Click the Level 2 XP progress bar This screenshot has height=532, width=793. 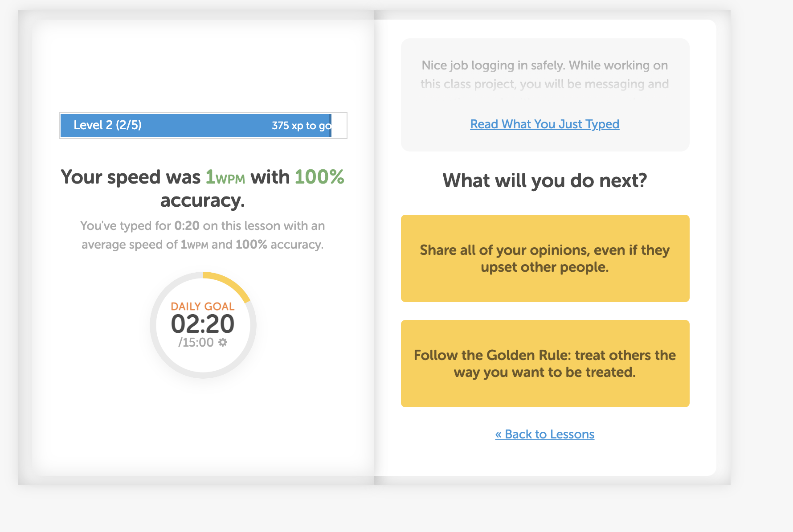203,126
